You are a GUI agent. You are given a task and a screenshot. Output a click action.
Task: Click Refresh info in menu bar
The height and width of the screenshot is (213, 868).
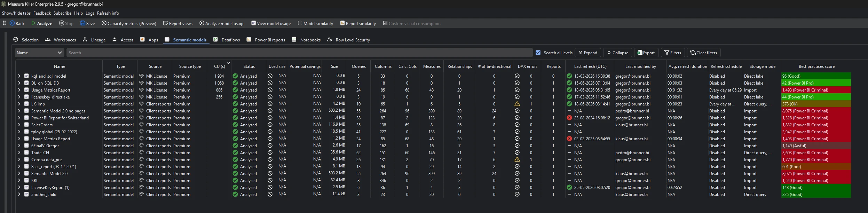(x=108, y=13)
